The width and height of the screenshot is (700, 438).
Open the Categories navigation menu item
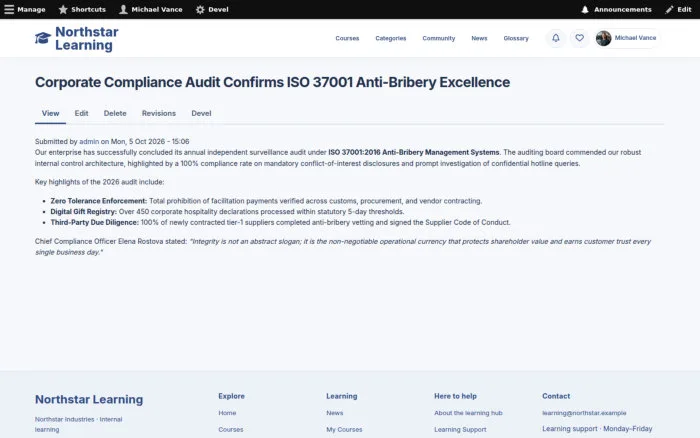[x=391, y=38]
